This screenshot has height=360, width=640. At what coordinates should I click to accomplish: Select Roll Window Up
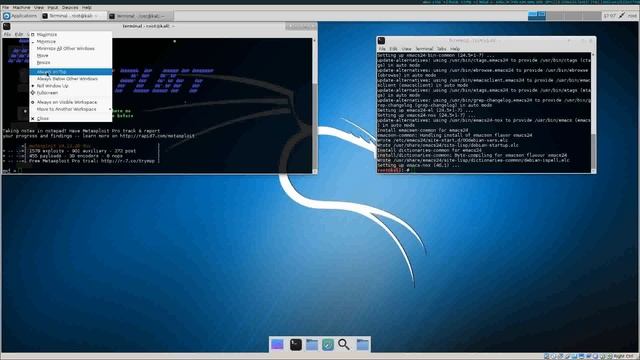71,86
